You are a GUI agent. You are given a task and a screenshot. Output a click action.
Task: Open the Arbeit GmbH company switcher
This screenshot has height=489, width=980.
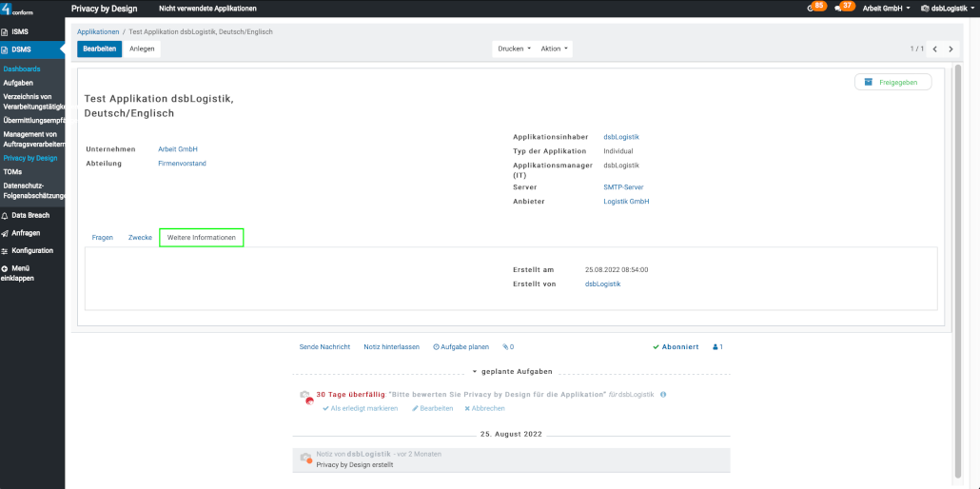[886, 9]
